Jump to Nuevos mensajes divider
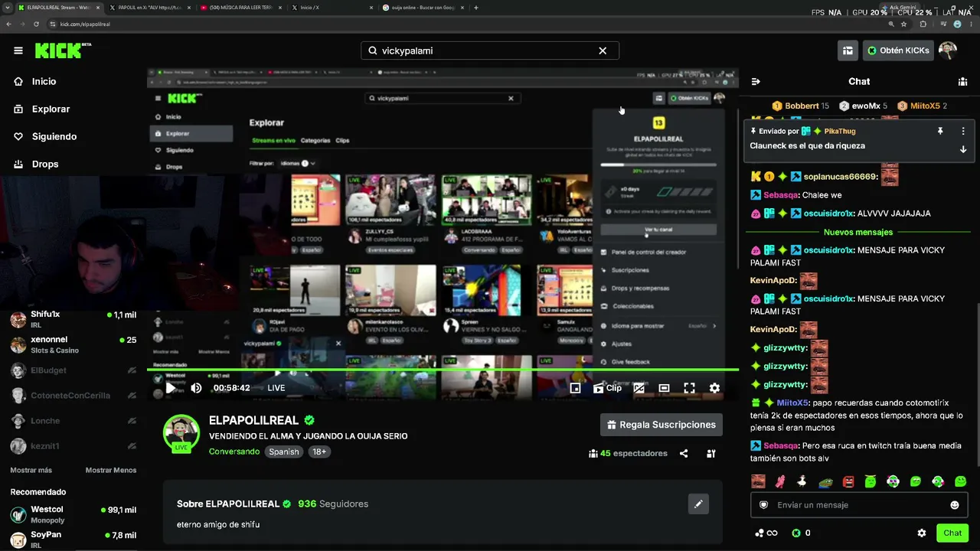The height and width of the screenshot is (551, 980). tap(858, 232)
